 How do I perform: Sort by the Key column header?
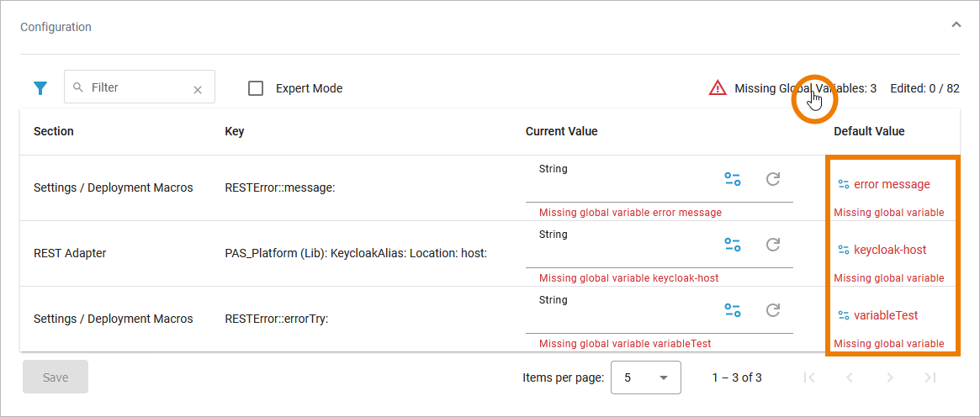[235, 131]
